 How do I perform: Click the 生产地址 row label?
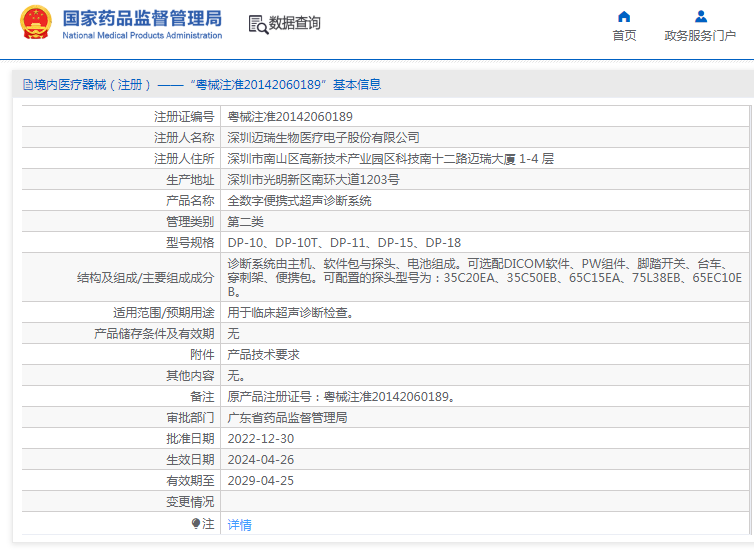point(190,180)
